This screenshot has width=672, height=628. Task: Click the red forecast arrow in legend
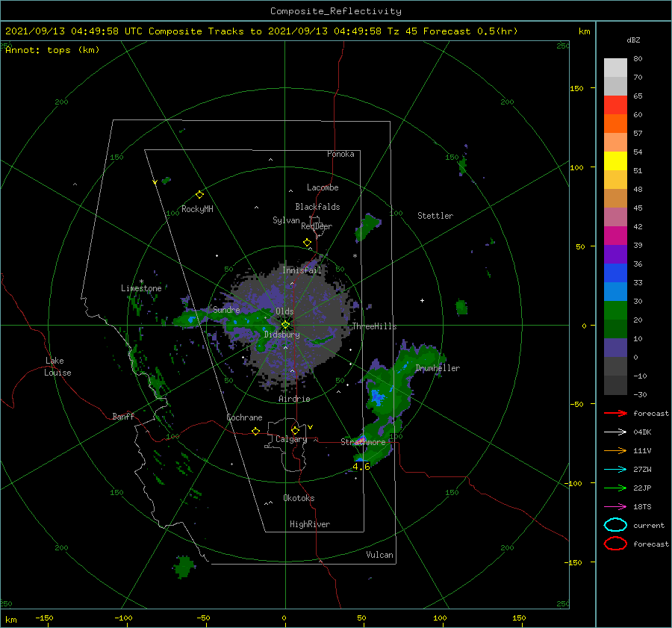coord(615,413)
